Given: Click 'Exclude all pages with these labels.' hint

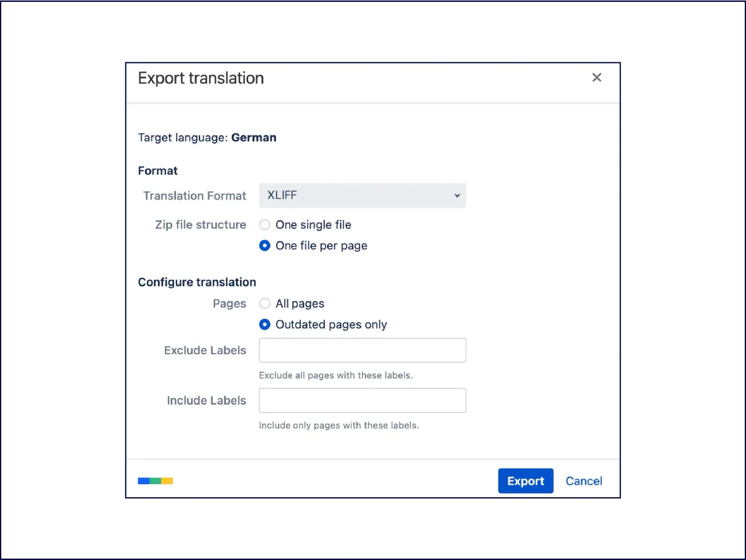Looking at the screenshot, I should click(x=336, y=375).
